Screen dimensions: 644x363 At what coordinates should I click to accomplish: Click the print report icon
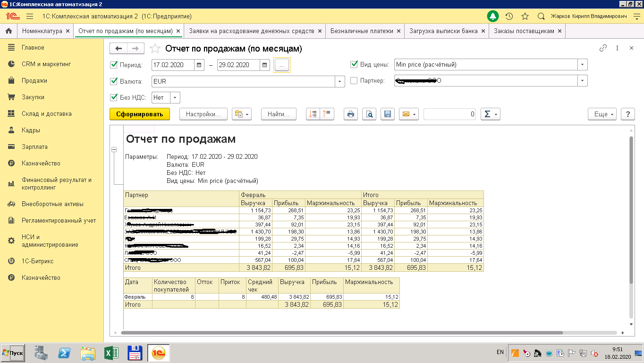coord(350,114)
